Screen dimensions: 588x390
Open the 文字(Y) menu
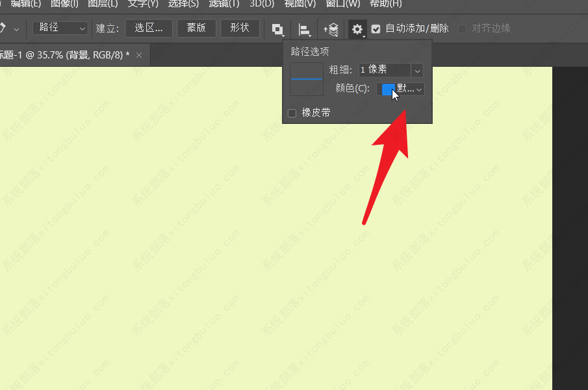[x=143, y=4]
